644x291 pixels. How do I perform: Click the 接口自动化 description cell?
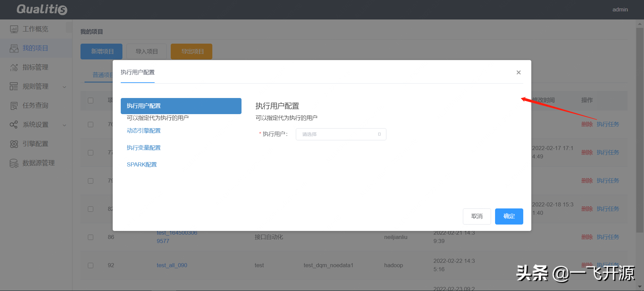click(269, 237)
